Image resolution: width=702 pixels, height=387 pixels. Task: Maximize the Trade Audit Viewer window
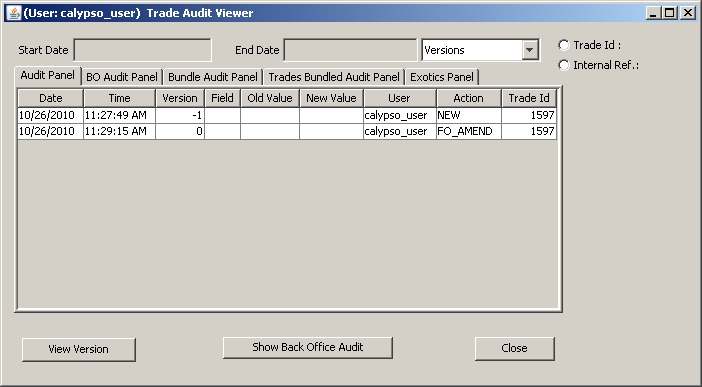670,13
